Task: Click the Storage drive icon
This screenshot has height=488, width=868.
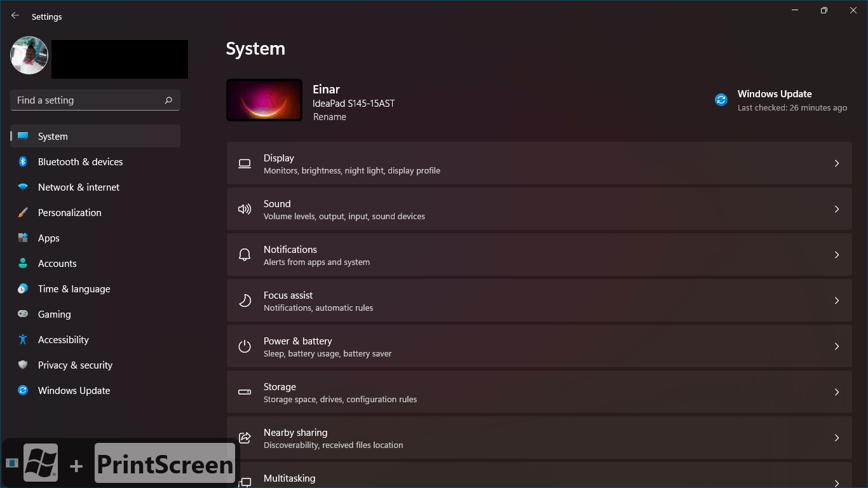Action: [245, 392]
